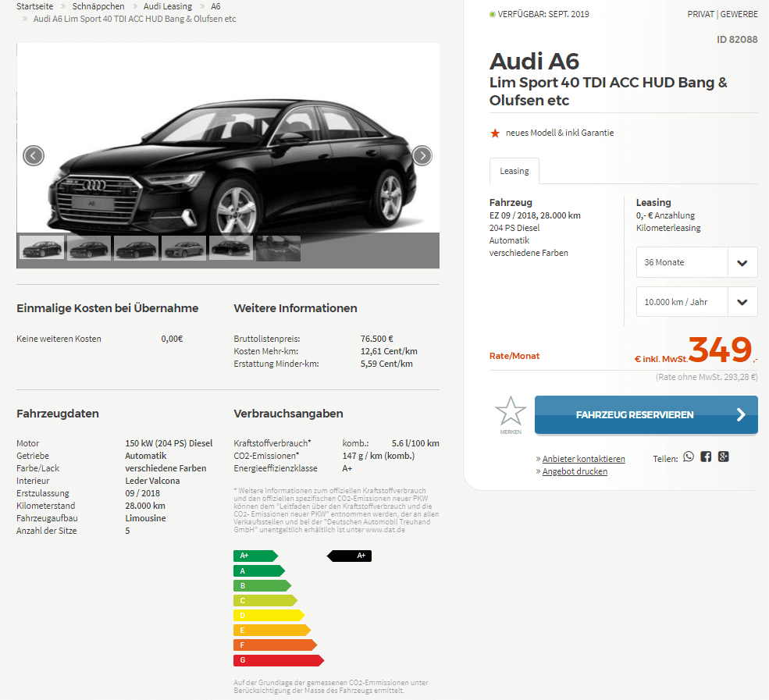Click the Angebot drucken link
Viewport: 769px width, 700px height.
pos(575,471)
